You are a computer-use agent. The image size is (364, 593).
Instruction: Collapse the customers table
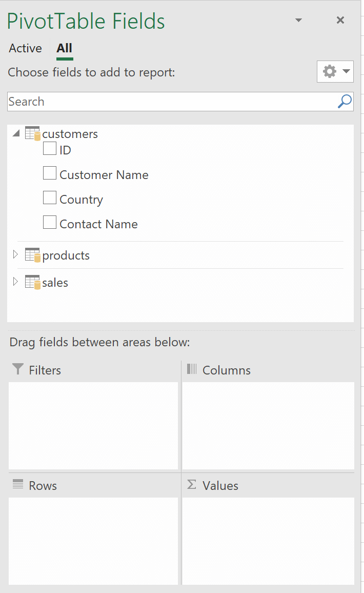point(16,132)
